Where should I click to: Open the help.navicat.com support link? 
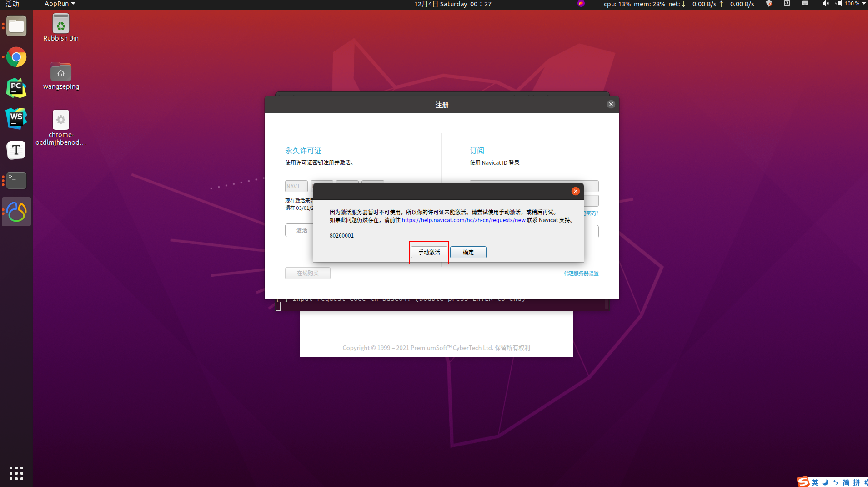463,220
